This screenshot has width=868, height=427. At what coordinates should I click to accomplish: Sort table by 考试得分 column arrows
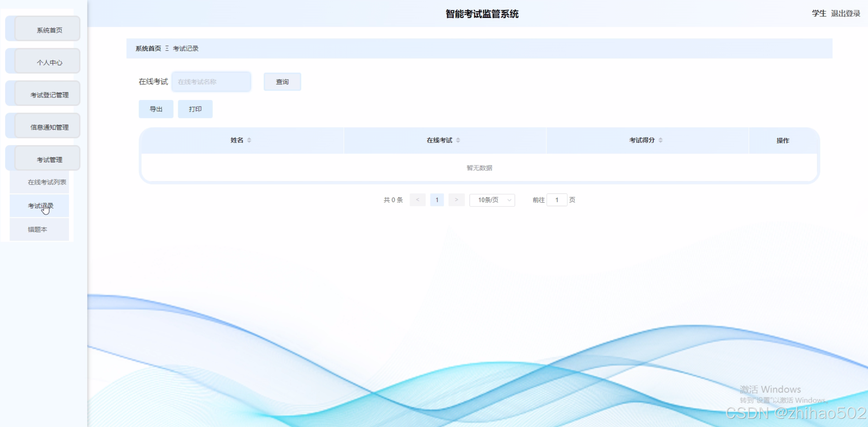tap(660, 140)
